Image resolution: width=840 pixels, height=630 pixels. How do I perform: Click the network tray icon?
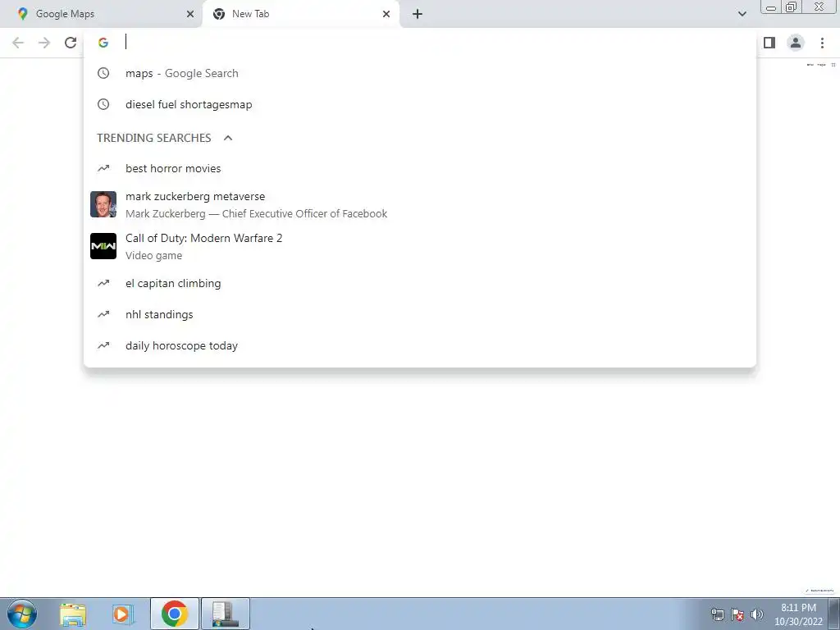(717, 614)
